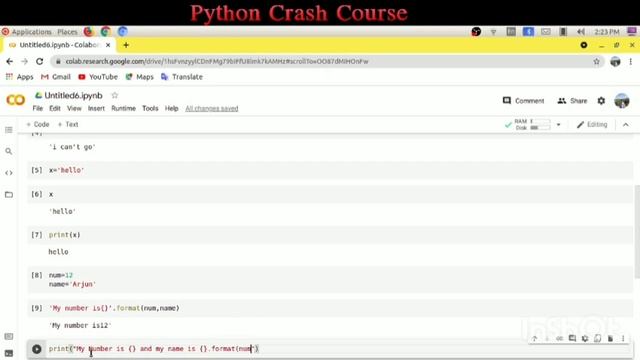Open the Bluetooth icon in system tray
Screen dimensions: 640x360
point(528,31)
